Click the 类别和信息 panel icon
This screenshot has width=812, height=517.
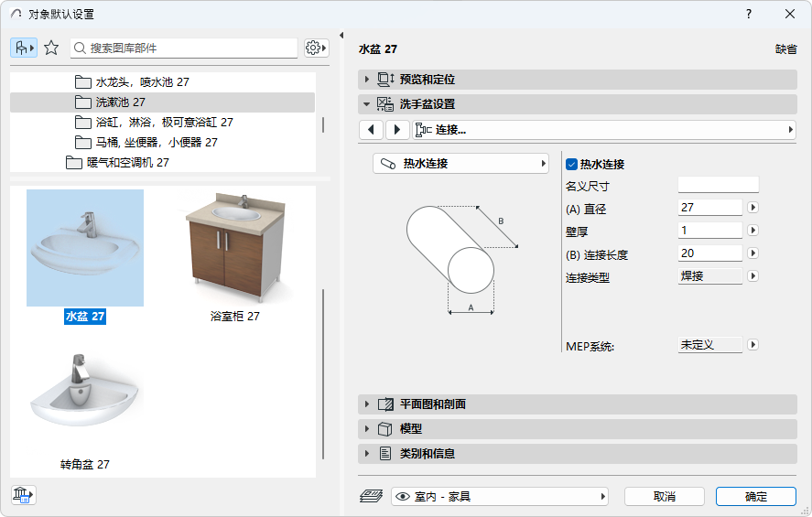point(385,454)
